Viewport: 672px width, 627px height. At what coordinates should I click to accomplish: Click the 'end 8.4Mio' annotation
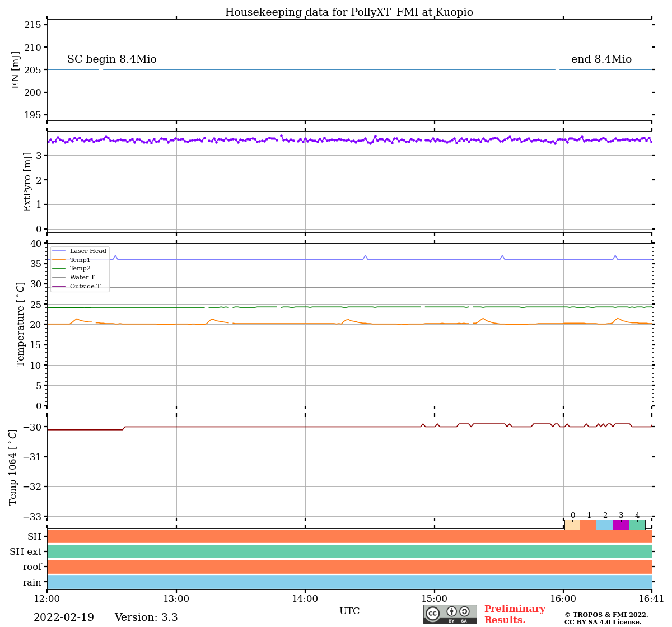601,59
